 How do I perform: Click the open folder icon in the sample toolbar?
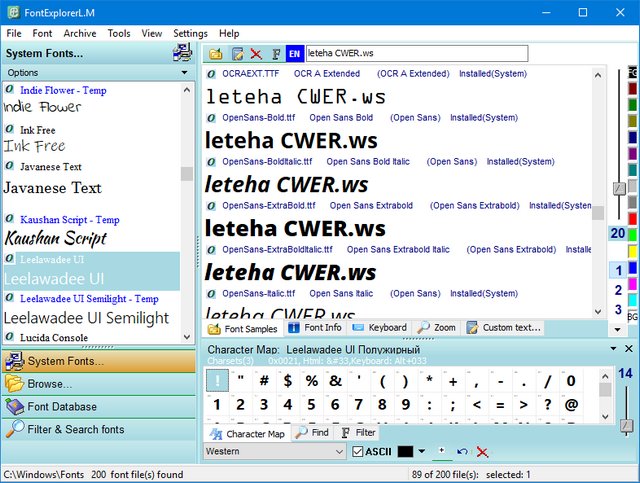(x=216, y=54)
